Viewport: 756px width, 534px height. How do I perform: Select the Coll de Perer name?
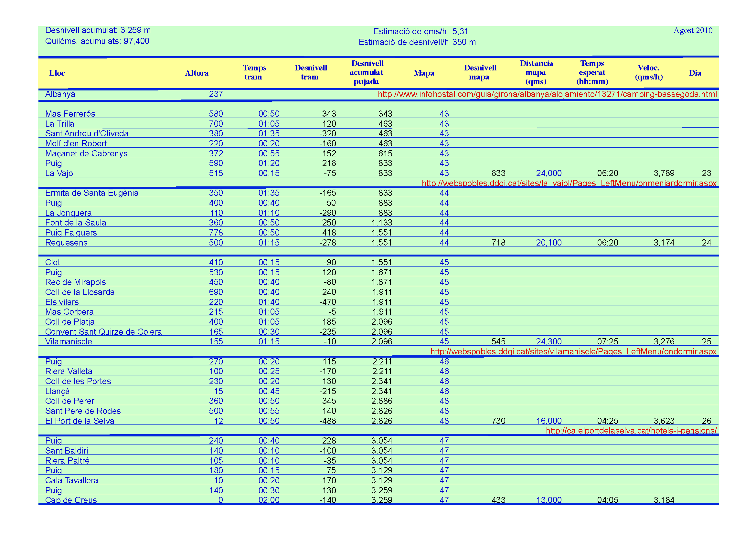pyautogui.click(x=69, y=401)
